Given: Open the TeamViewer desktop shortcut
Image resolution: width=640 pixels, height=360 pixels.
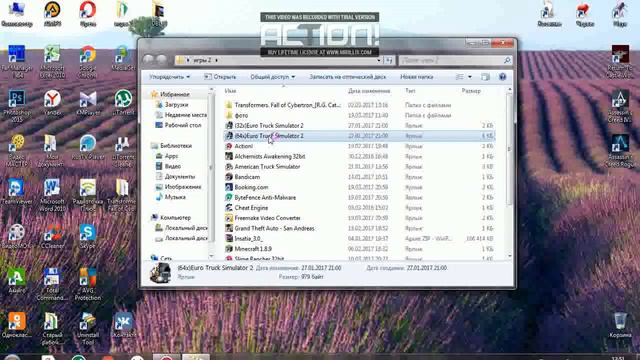Looking at the screenshot, I should [17, 191].
